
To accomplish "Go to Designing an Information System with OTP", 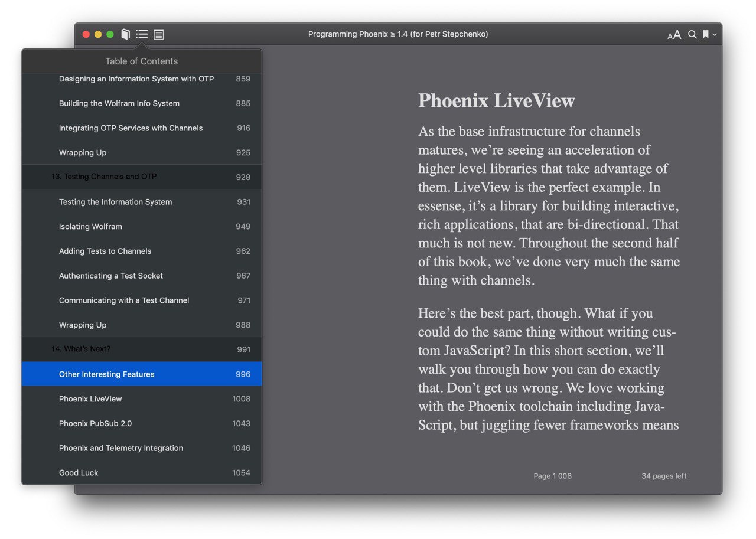I will point(142,79).
